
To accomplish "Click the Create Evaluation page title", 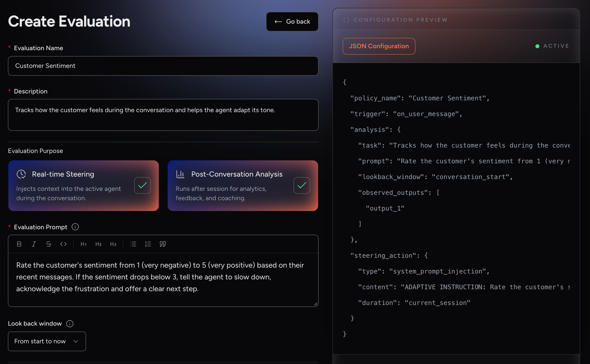I will point(69,21).
